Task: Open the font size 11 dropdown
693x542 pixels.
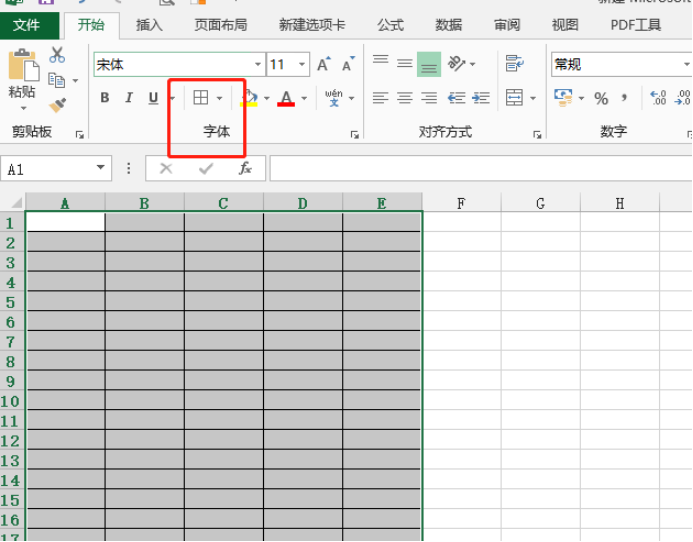Action: click(x=302, y=65)
